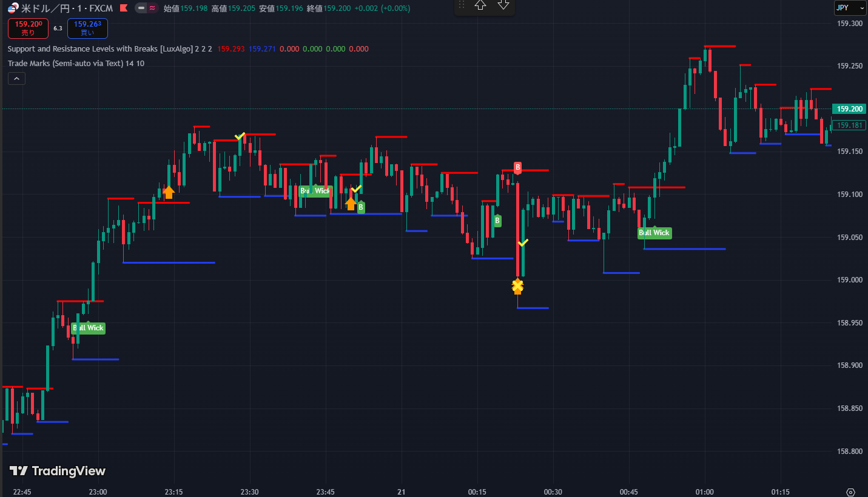Click the red B label near 00:22

[x=517, y=167]
